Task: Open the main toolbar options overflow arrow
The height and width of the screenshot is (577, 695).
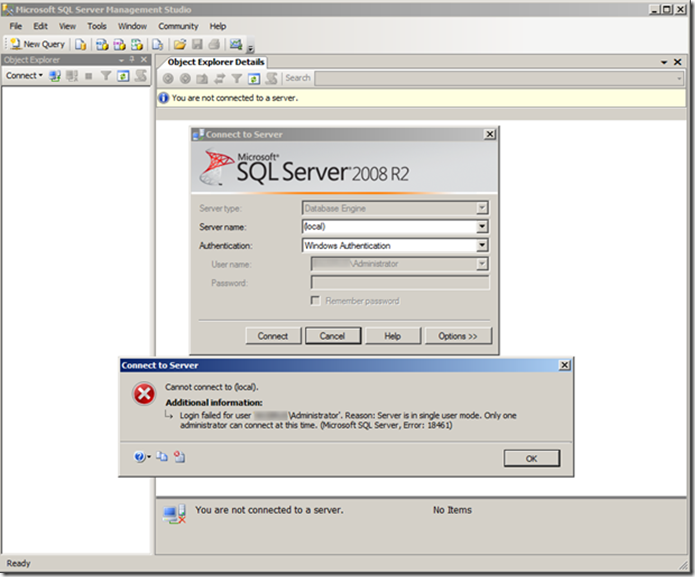Action: coord(250,48)
